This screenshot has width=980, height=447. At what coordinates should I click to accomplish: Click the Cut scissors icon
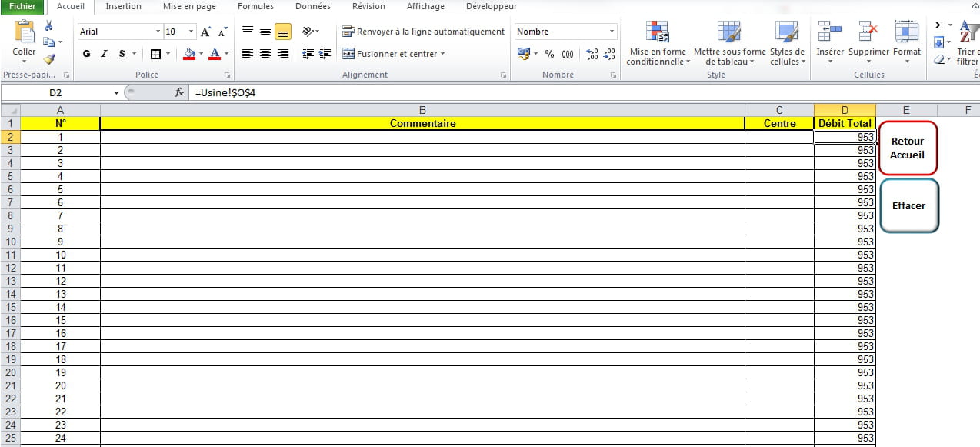[x=49, y=26]
